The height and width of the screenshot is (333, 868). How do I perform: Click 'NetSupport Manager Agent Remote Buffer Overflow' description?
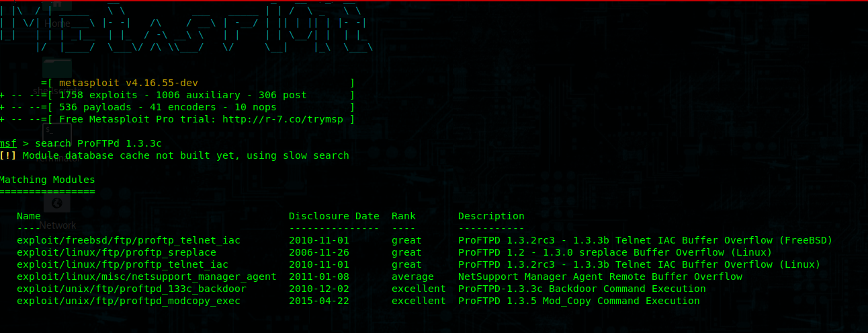pos(600,276)
